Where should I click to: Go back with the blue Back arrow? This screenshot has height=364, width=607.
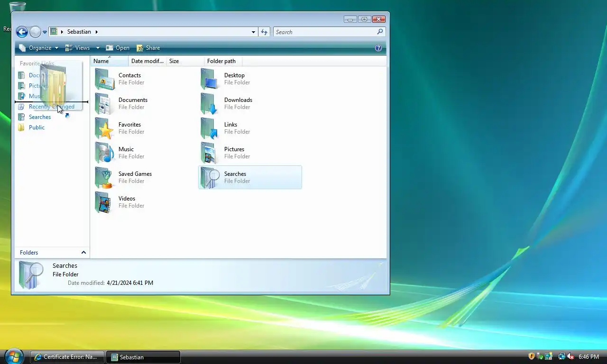click(x=22, y=32)
